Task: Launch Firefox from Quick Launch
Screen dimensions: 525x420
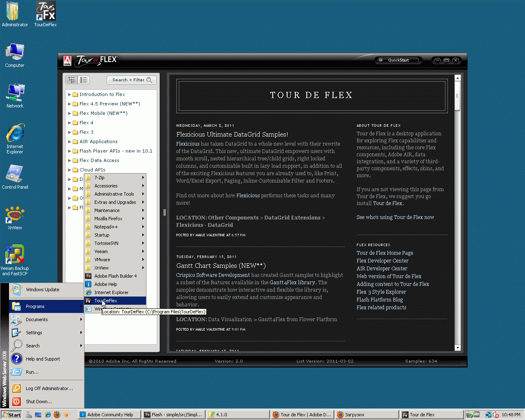Action: [57, 415]
